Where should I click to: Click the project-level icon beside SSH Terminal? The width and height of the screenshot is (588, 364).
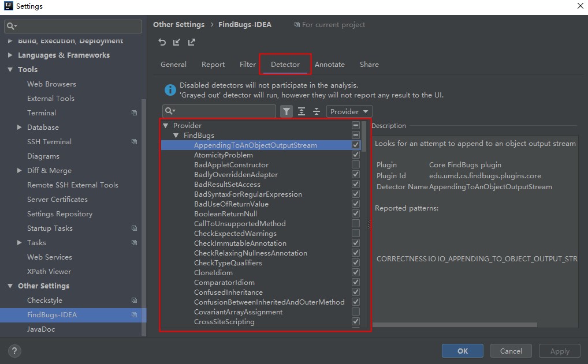pyautogui.click(x=134, y=141)
